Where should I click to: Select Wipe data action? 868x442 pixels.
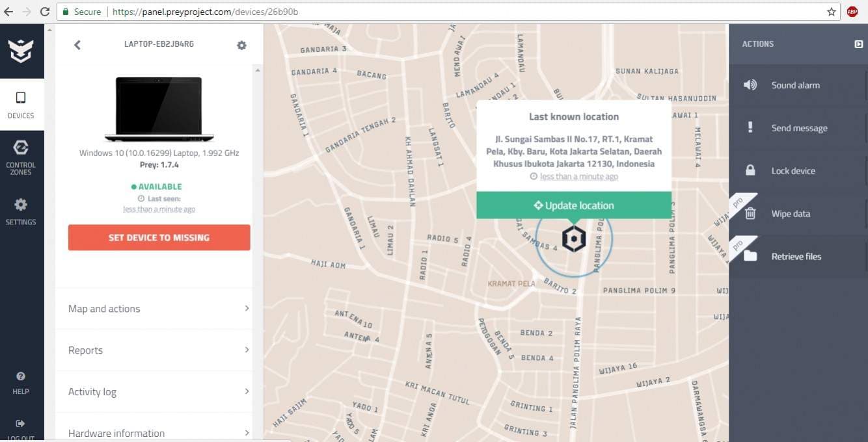click(x=798, y=214)
